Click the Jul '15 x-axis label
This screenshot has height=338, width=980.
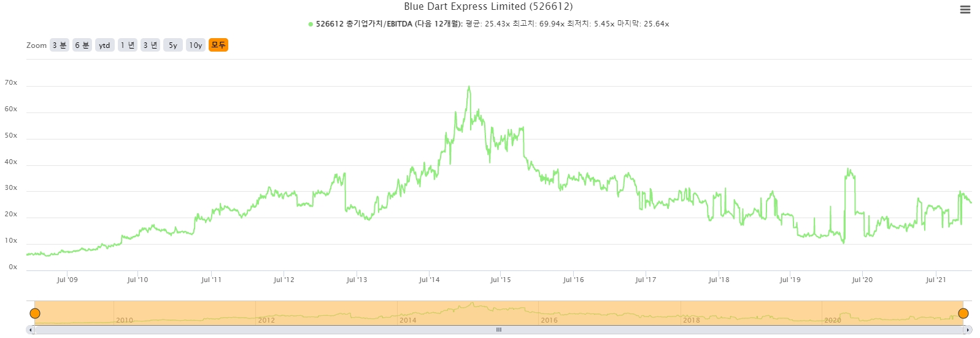pos(501,280)
